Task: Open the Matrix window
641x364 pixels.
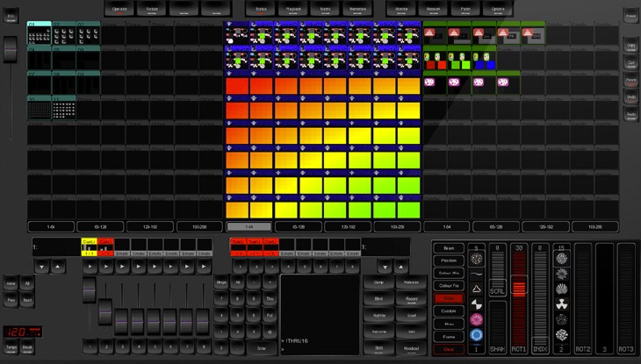Action: [x=325, y=9]
